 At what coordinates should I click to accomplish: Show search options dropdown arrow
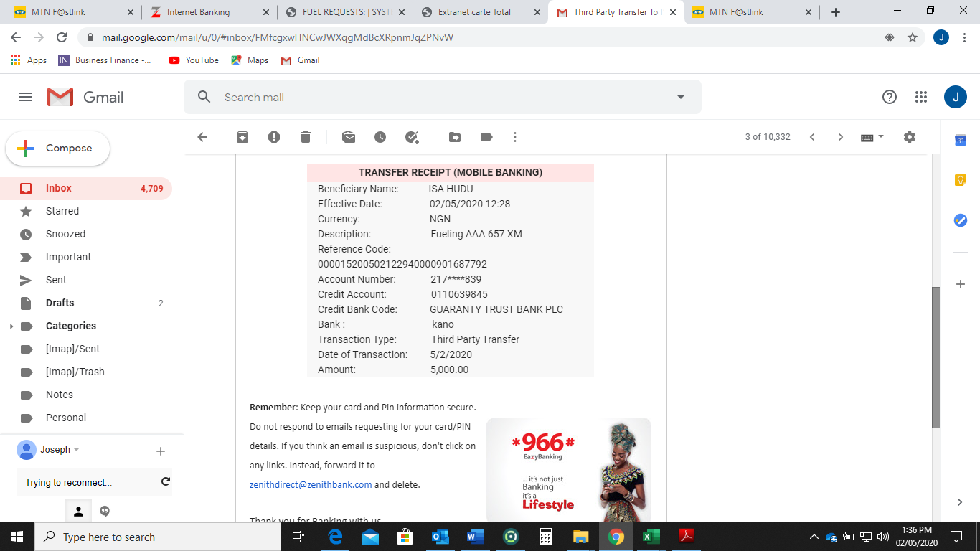click(681, 97)
